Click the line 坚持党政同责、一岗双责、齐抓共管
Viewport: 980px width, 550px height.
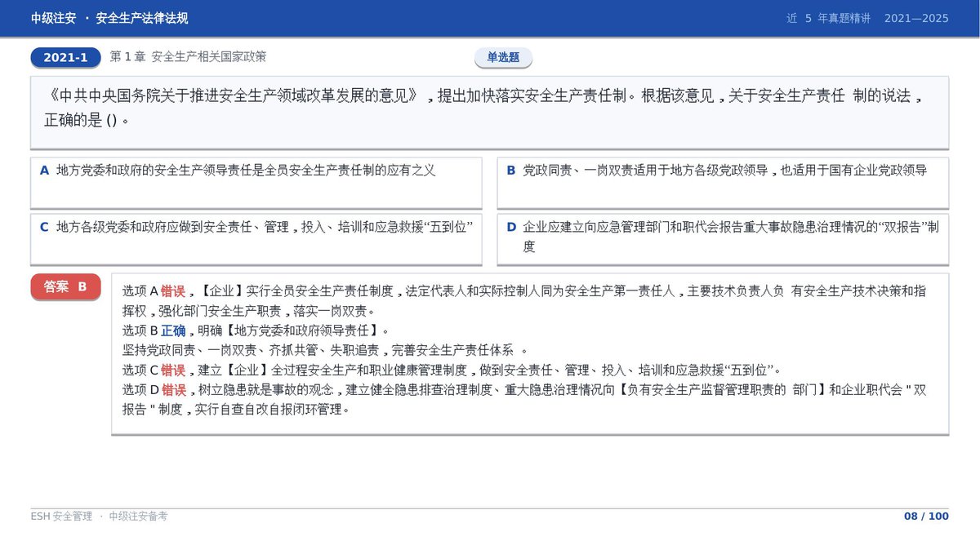coord(324,350)
